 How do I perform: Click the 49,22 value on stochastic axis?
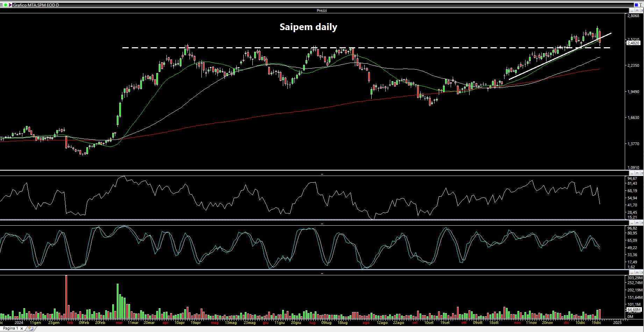(x=632, y=248)
